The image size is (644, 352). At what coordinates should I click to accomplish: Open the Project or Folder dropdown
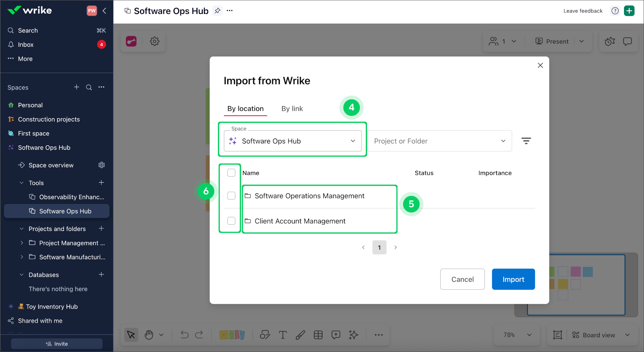(x=439, y=141)
